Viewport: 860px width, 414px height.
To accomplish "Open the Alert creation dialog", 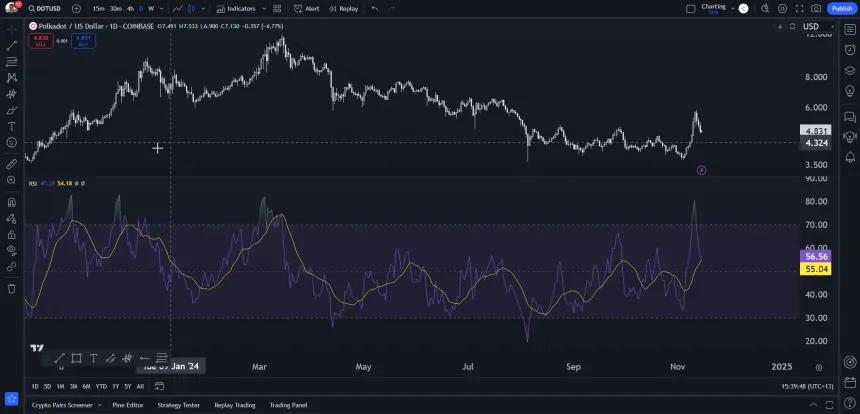I will pos(307,9).
